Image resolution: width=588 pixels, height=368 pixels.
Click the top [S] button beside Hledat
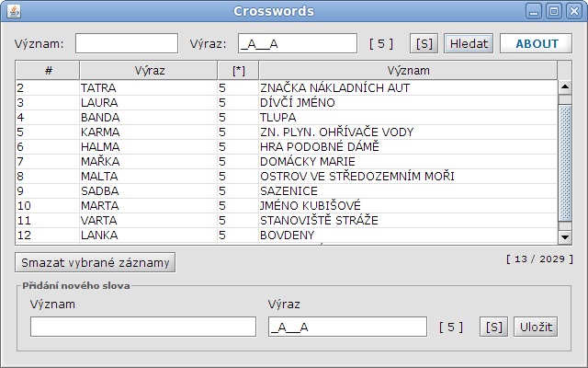(424, 43)
